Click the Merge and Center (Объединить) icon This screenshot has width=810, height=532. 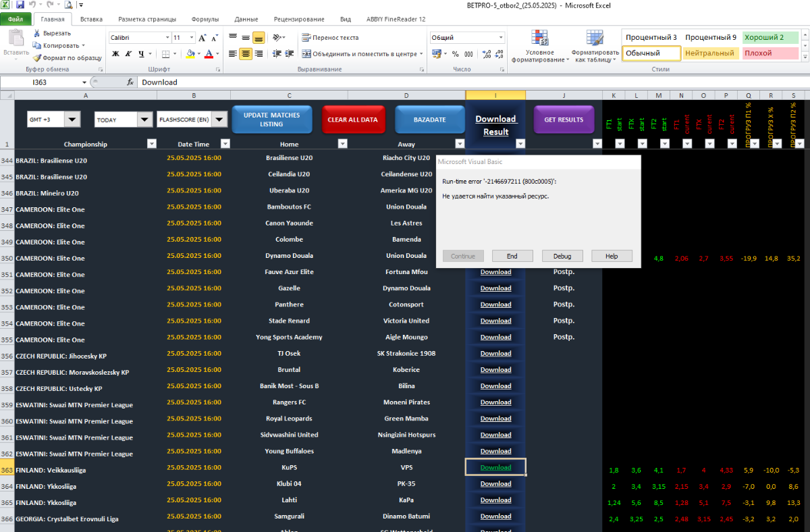tap(306, 54)
